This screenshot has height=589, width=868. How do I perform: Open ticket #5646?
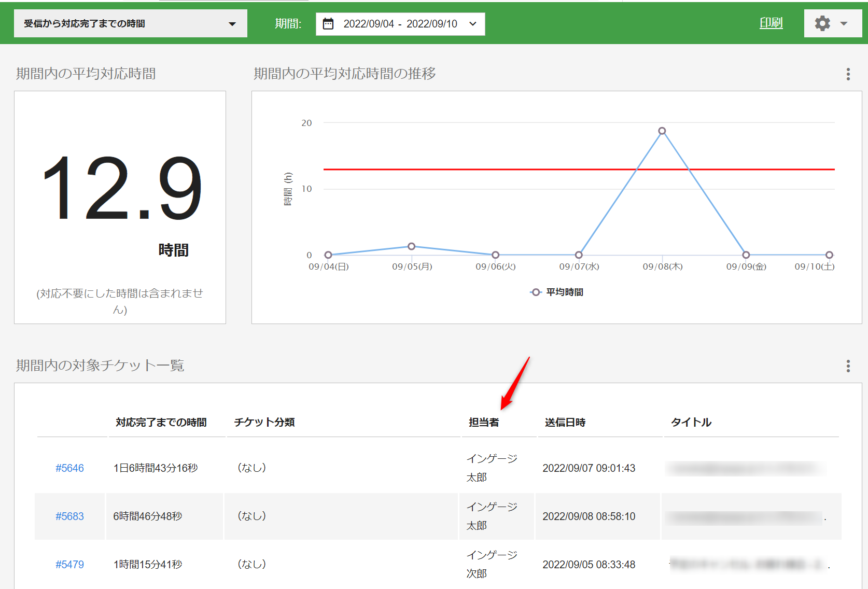pos(69,468)
